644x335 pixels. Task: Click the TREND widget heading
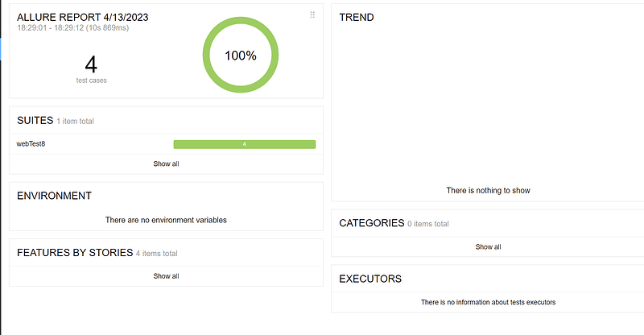click(357, 17)
